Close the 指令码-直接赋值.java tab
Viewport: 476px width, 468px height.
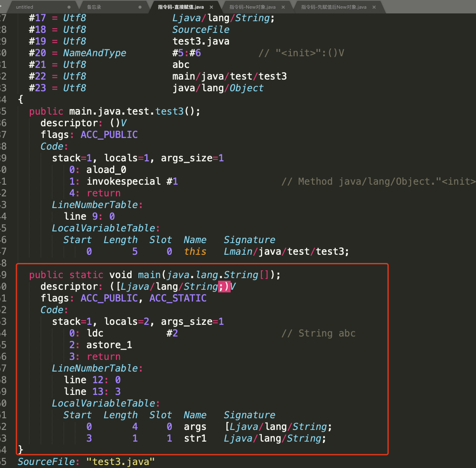point(211,7)
